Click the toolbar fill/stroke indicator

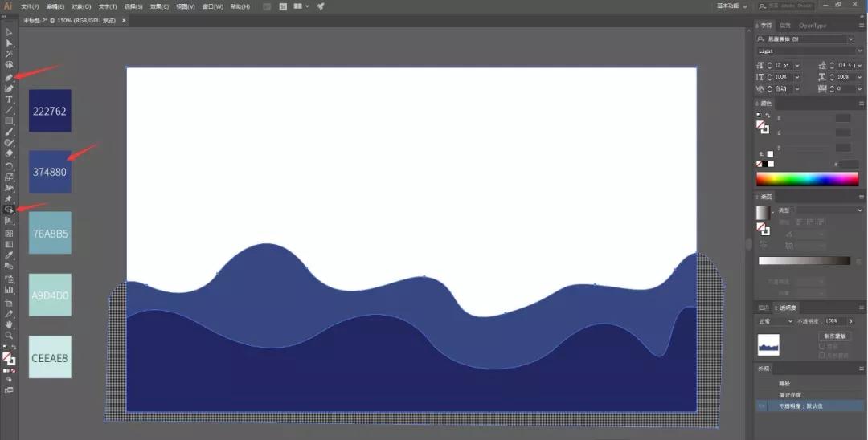9,359
